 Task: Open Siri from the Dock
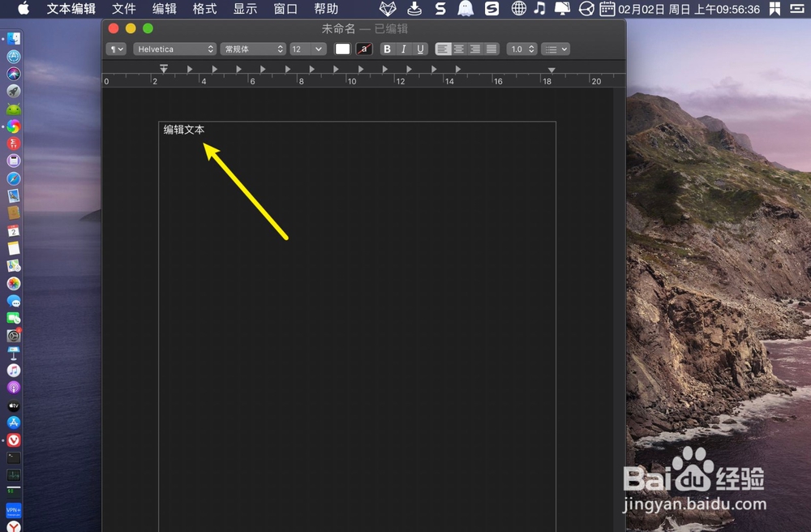tap(14, 74)
